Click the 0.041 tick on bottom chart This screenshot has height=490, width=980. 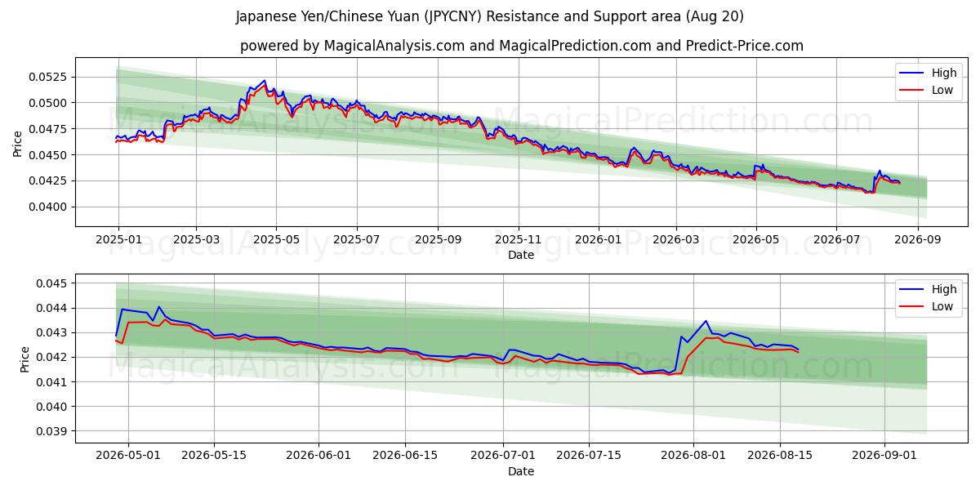pos(53,381)
